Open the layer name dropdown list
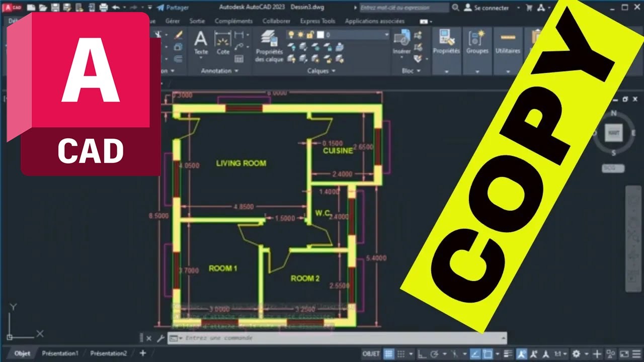Viewport: 644px width, 362px height. click(x=386, y=35)
